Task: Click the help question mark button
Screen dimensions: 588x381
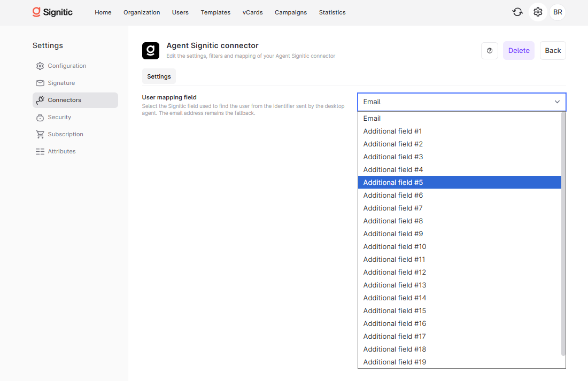Action: [489, 51]
